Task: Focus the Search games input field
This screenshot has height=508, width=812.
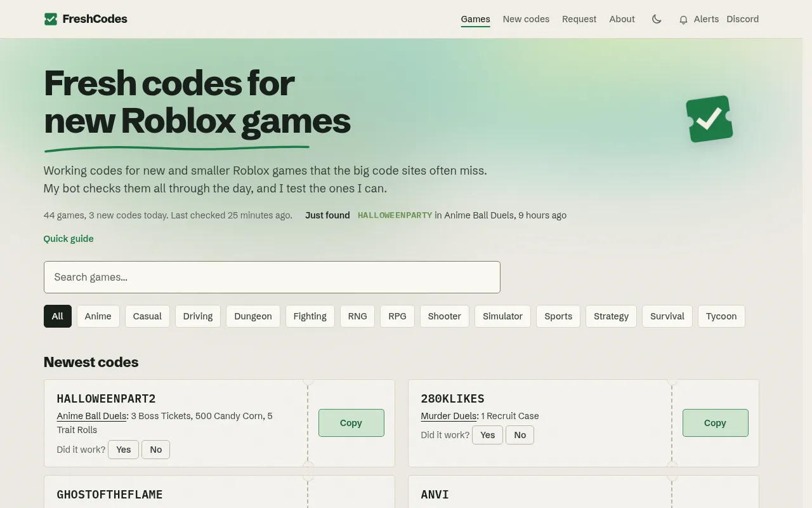Action: 272,277
